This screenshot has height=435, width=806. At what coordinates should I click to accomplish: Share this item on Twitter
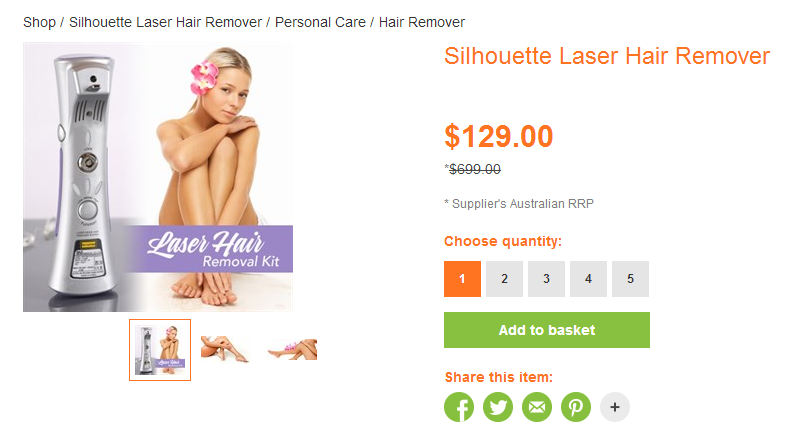click(x=498, y=407)
